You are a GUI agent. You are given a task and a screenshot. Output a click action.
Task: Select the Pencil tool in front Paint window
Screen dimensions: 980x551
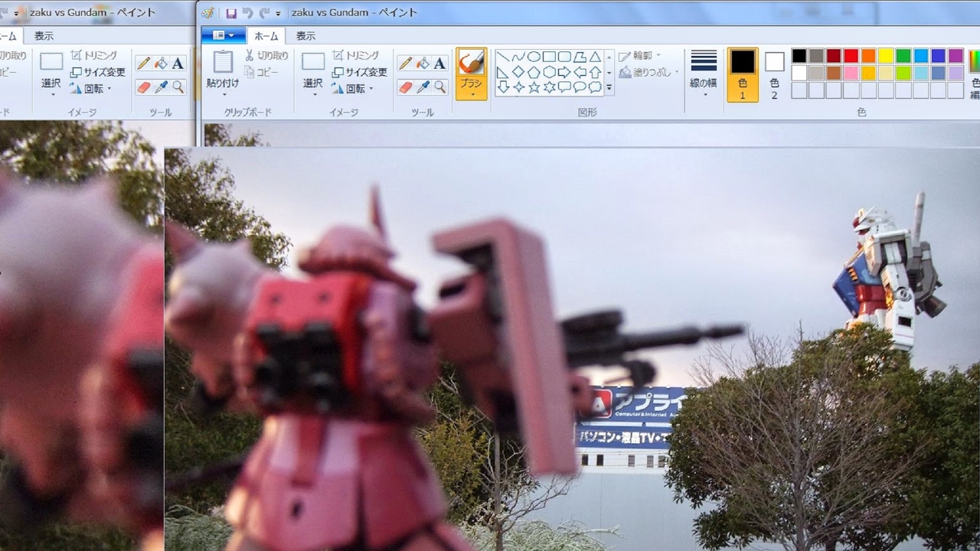tap(405, 64)
